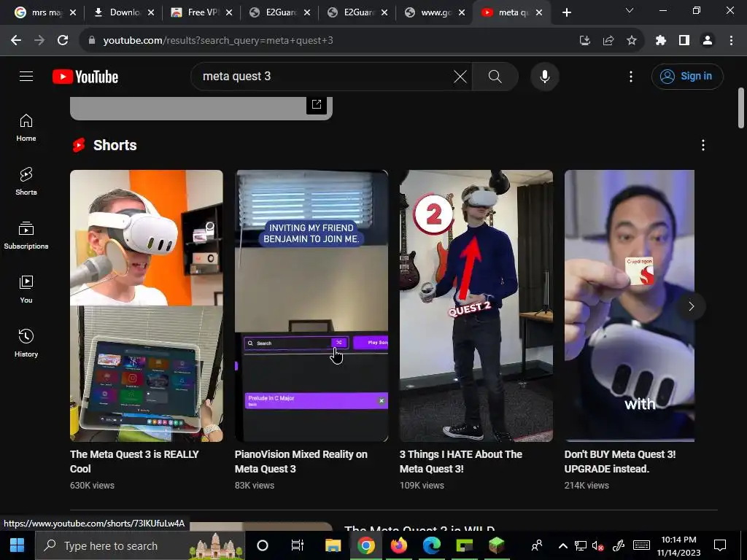This screenshot has width=747, height=560.
Task: Open Firefox from taskbar
Action: point(399,545)
